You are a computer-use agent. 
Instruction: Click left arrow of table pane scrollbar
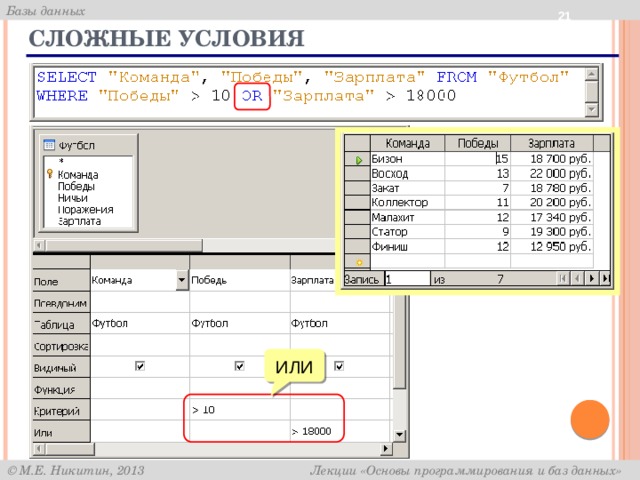tap(39, 245)
